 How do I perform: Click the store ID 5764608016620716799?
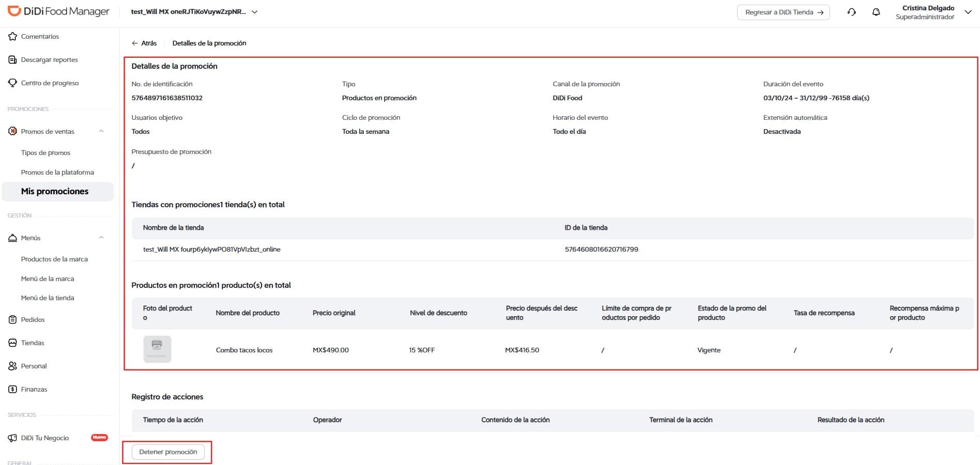click(601, 249)
